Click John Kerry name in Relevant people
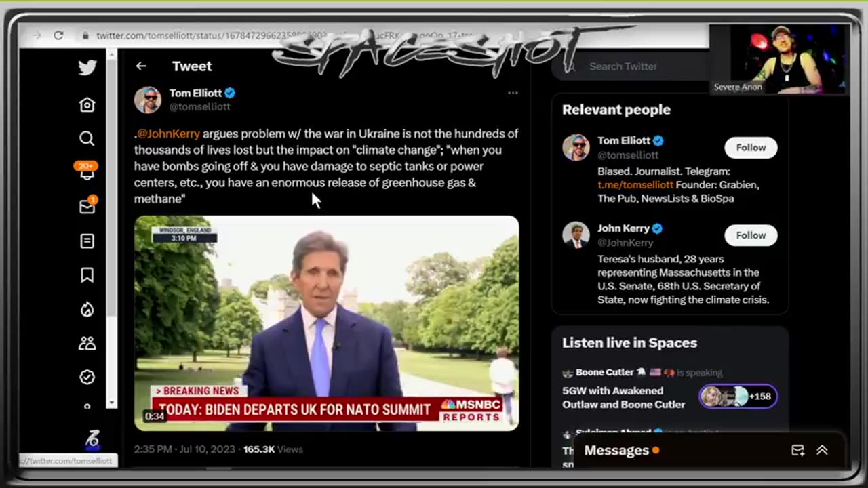The height and width of the screenshot is (488, 868). pyautogui.click(x=623, y=228)
